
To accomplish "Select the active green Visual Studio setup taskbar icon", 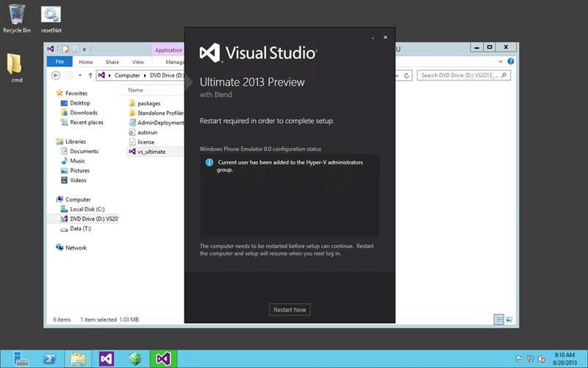I will pos(163,358).
